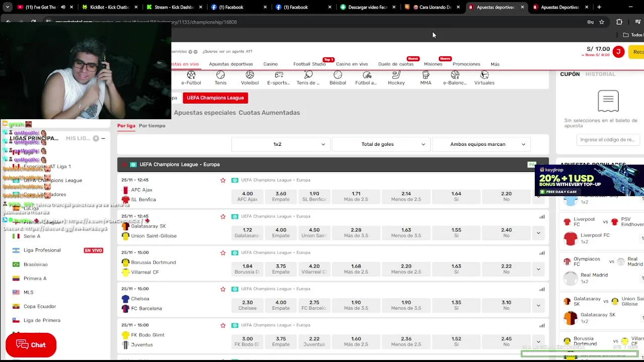Open the Chat button
The width and height of the screenshot is (644, 362).
click(x=31, y=345)
